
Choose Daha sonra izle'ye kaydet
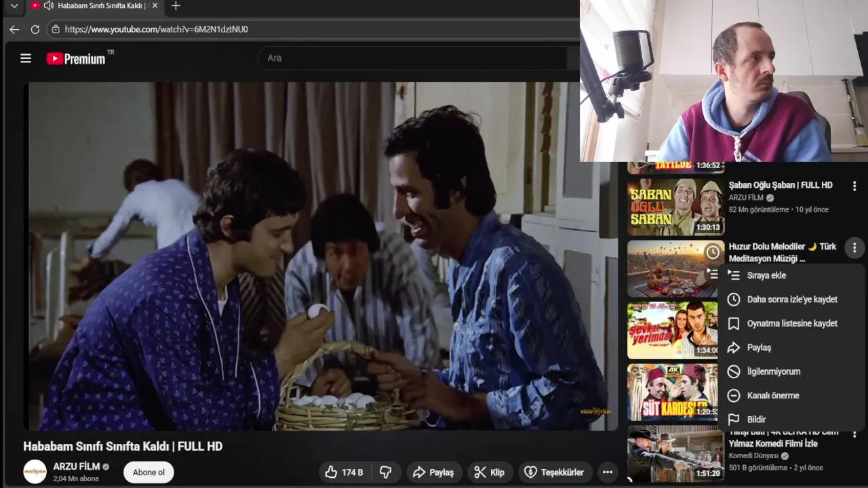(x=791, y=300)
